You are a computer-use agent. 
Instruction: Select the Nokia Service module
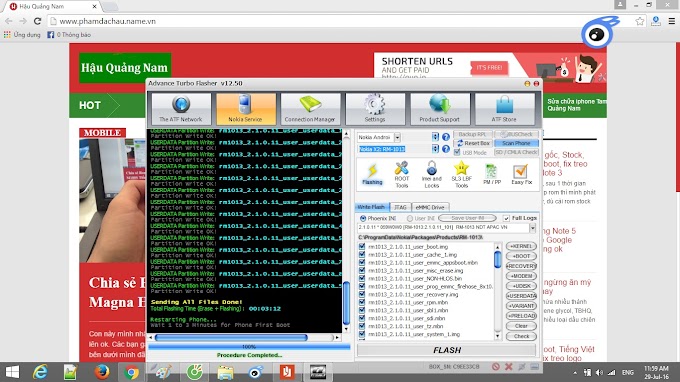coord(245,108)
